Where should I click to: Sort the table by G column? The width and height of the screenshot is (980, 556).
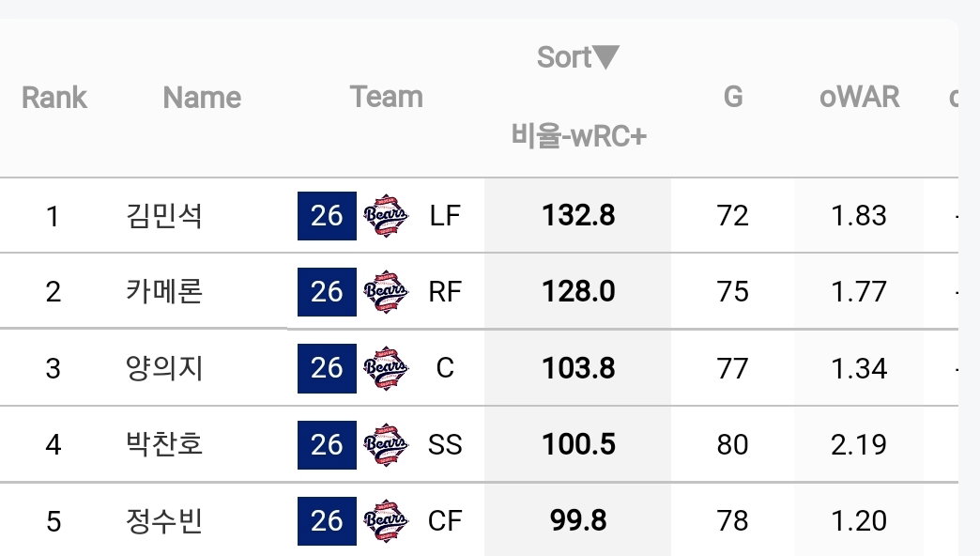pyautogui.click(x=733, y=97)
